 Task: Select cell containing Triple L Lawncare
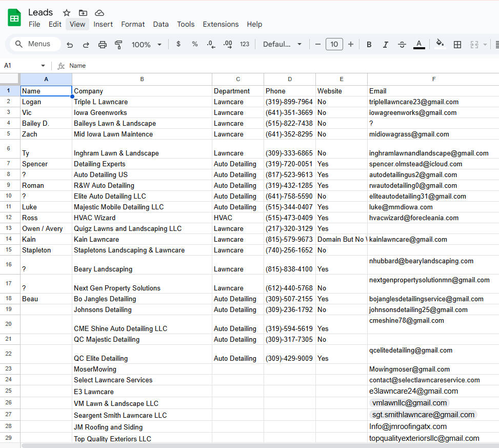point(142,102)
